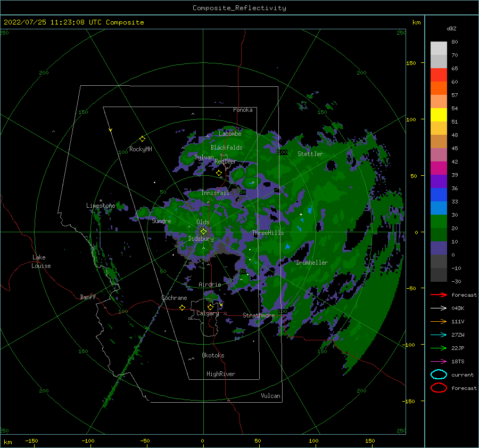Click the yellow diamond marker above Calgary
The height and width of the screenshot is (448, 479).
pyautogui.click(x=210, y=307)
